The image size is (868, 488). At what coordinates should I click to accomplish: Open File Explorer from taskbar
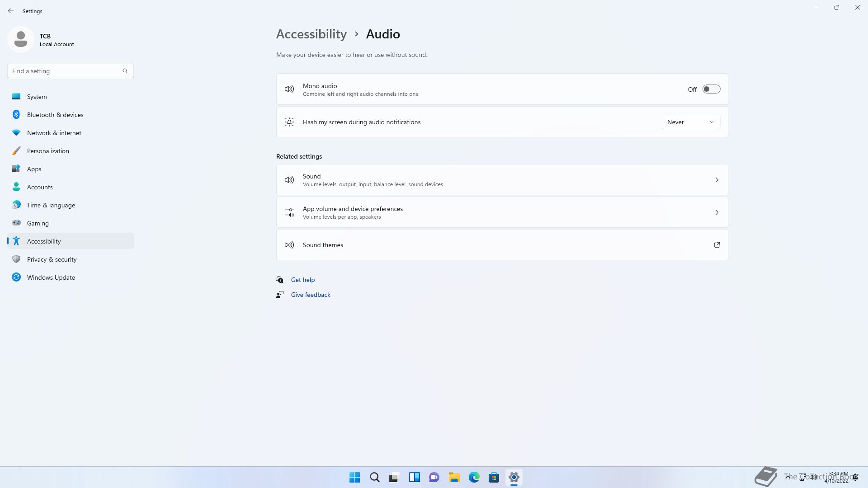[x=454, y=477]
